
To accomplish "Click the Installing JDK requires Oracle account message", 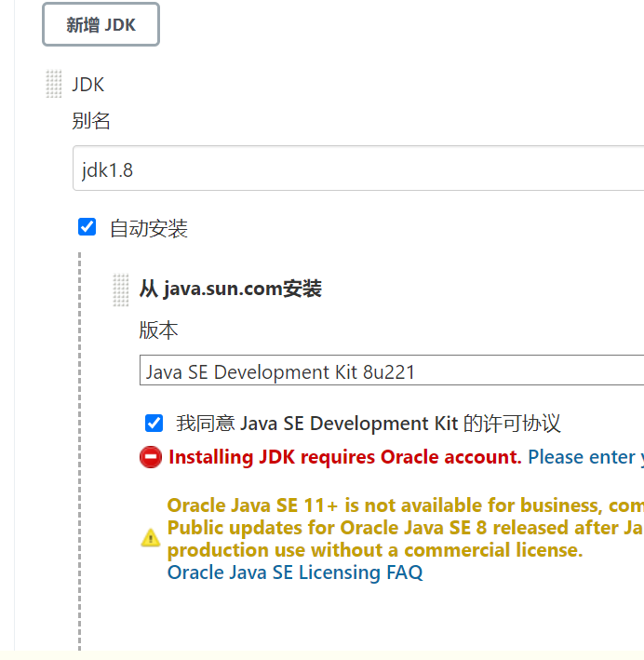I will click(x=345, y=457).
